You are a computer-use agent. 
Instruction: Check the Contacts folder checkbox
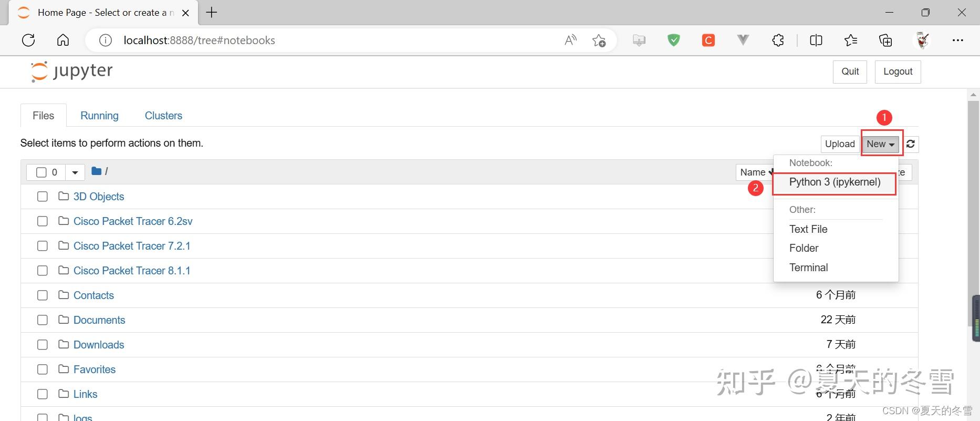pyautogui.click(x=43, y=295)
